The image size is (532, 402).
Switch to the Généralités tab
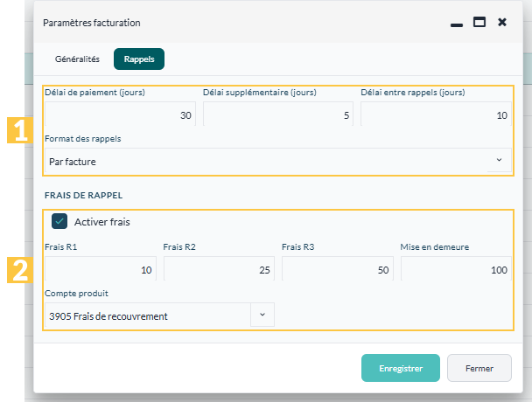pos(77,59)
